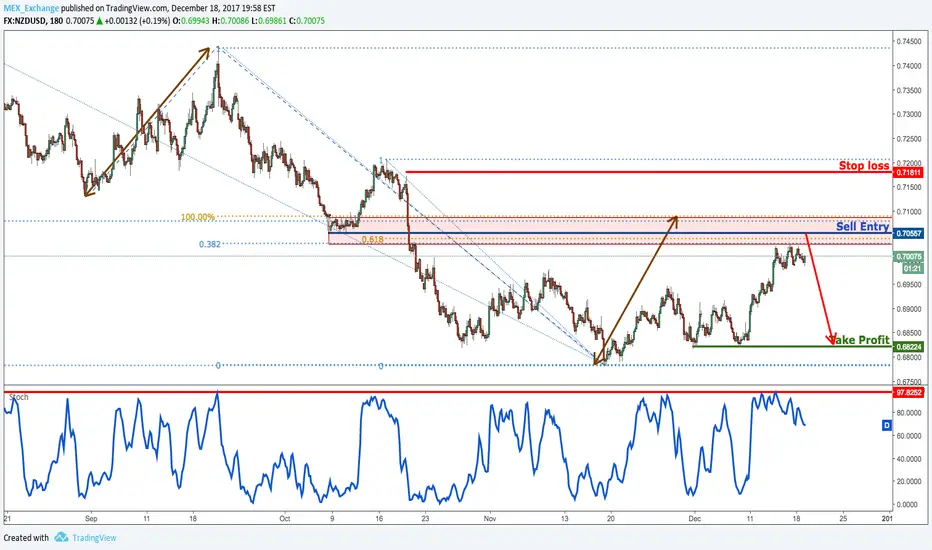Select the high price H:0.70086
Screen dimensions: 932x550
(x=230, y=21)
